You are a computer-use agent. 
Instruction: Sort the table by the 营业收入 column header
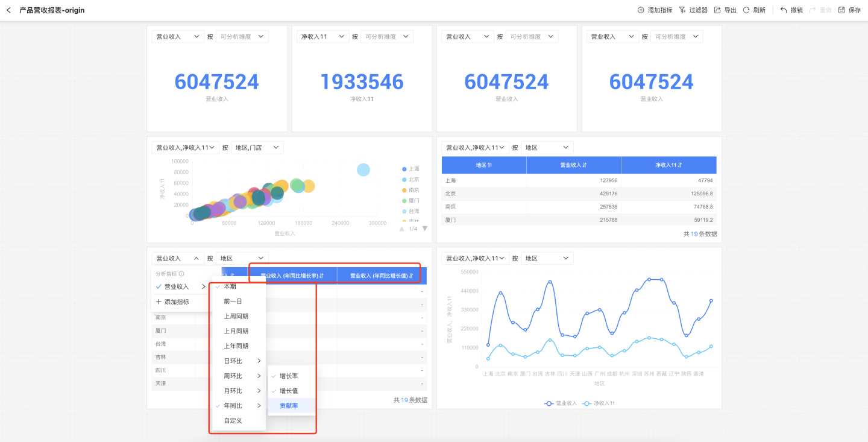click(x=573, y=165)
